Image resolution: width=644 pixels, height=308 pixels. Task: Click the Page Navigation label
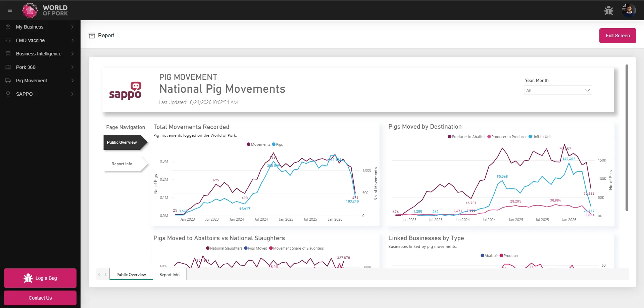click(x=126, y=127)
